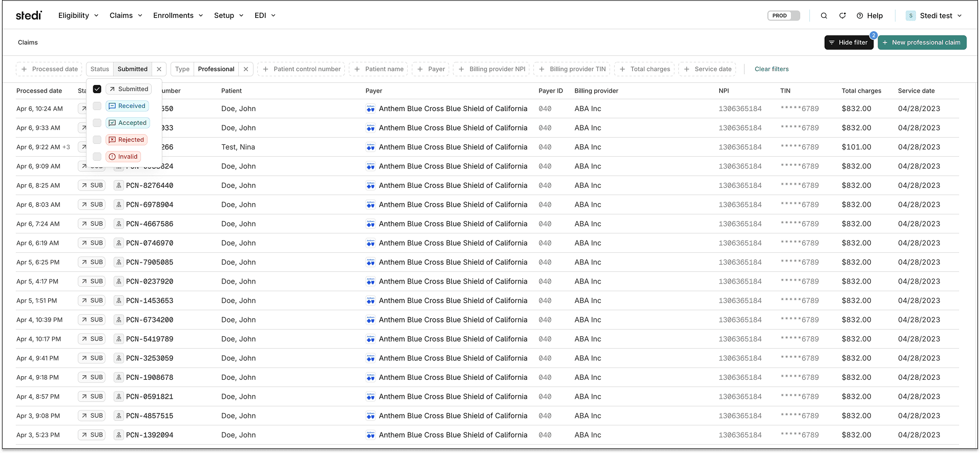Viewport: 980px width, 453px height.
Task: Click patient icon beside PCN-0591821
Action: coord(118,397)
